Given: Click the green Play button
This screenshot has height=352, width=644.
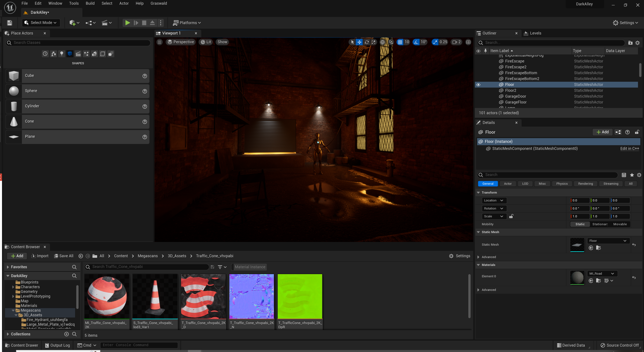Looking at the screenshot, I should pos(127,23).
